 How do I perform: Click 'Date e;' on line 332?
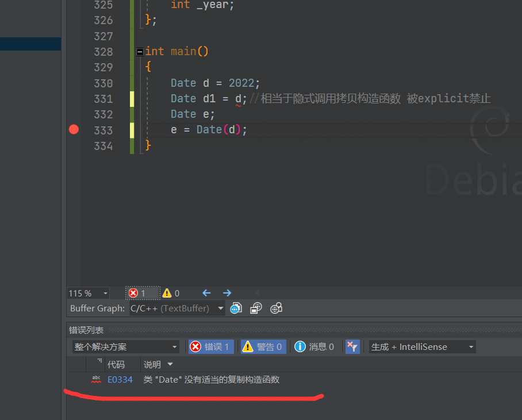pos(193,114)
